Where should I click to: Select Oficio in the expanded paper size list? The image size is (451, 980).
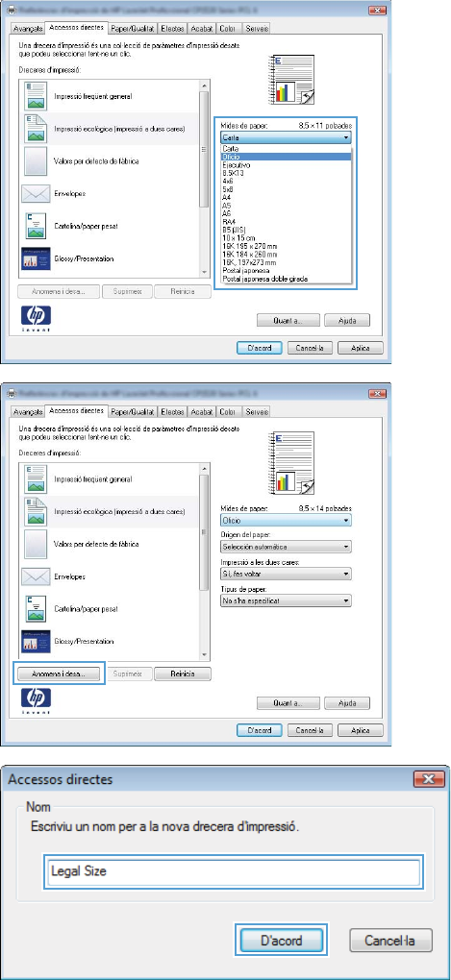[286, 157]
